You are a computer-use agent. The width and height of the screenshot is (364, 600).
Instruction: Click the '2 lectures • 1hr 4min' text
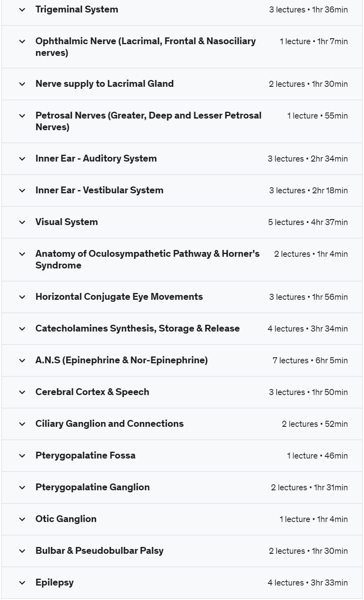(311, 254)
